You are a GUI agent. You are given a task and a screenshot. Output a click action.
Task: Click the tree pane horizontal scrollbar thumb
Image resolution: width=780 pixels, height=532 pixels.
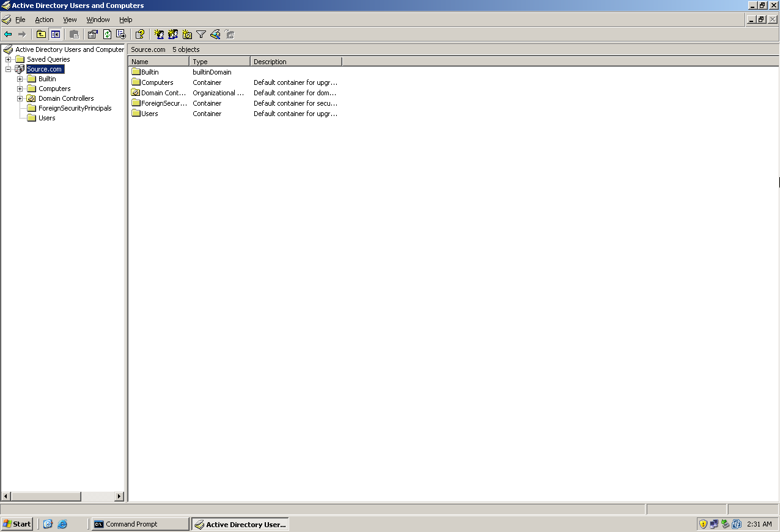coord(46,497)
